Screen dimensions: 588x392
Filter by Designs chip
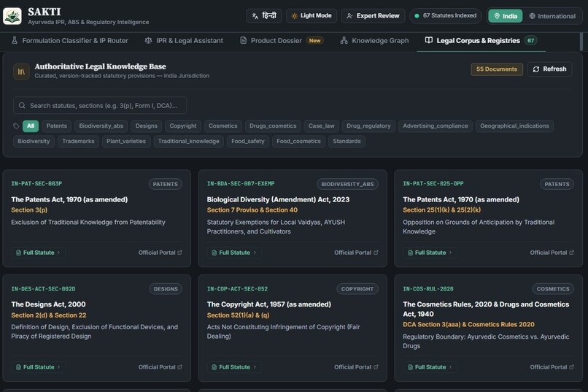146,126
